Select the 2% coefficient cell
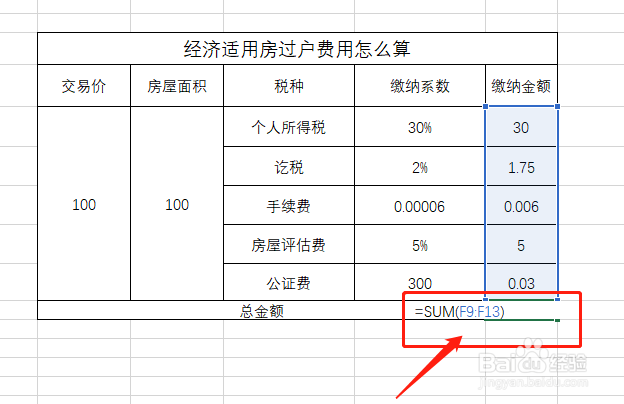This screenshot has height=404, width=624. [x=420, y=166]
